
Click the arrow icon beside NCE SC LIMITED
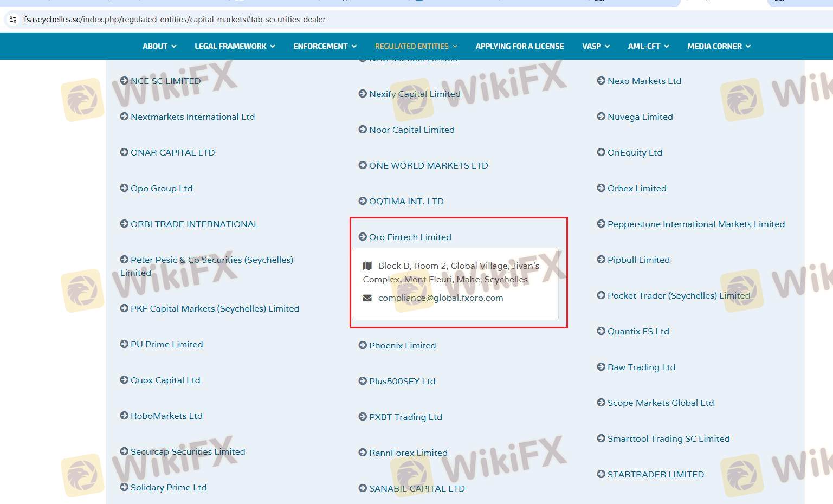[124, 81]
